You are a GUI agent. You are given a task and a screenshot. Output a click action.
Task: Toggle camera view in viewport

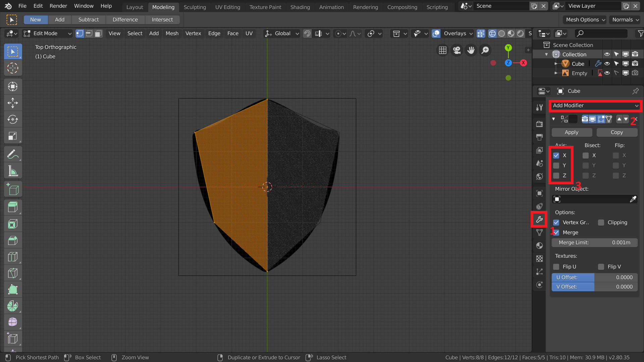pos(457,50)
